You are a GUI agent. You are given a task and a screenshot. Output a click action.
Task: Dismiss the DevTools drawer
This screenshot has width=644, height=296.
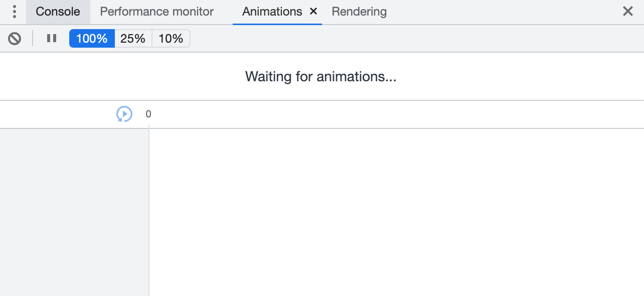(627, 11)
